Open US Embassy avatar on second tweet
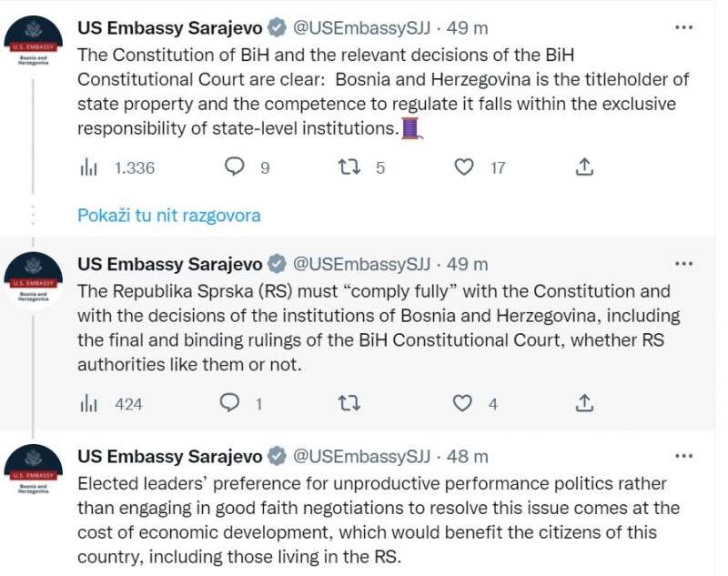The height and width of the screenshot is (576, 728). coord(34,281)
